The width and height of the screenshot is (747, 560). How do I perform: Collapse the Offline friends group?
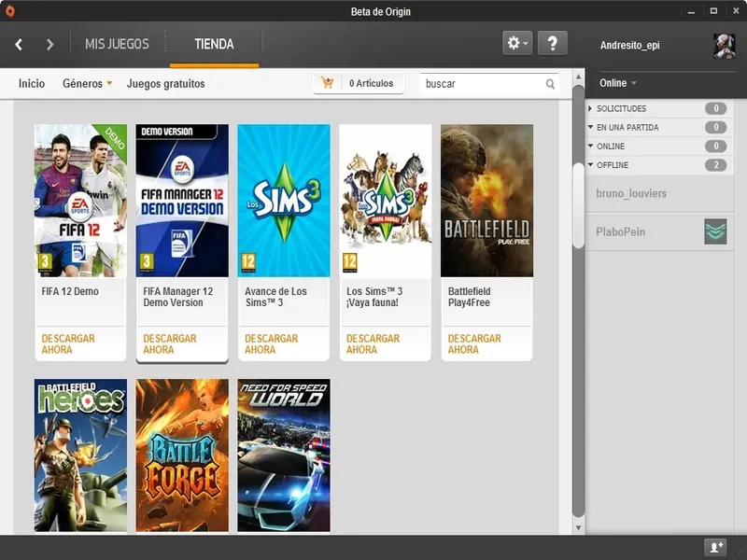point(590,165)
